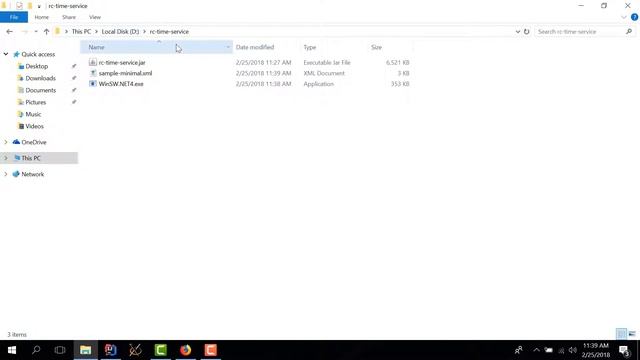
Task: Open Firefox from the taskbar
Action: (x=185, y=350)
